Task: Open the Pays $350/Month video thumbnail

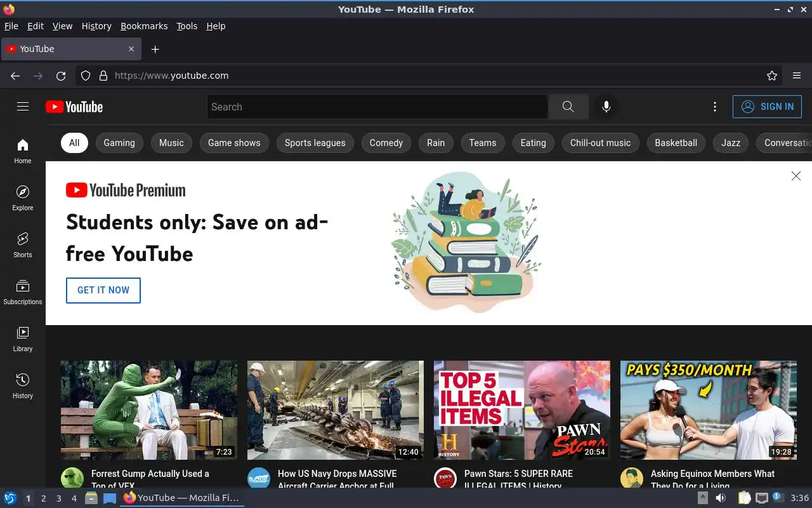Action: pyautogui.click(x=709, y=410)
